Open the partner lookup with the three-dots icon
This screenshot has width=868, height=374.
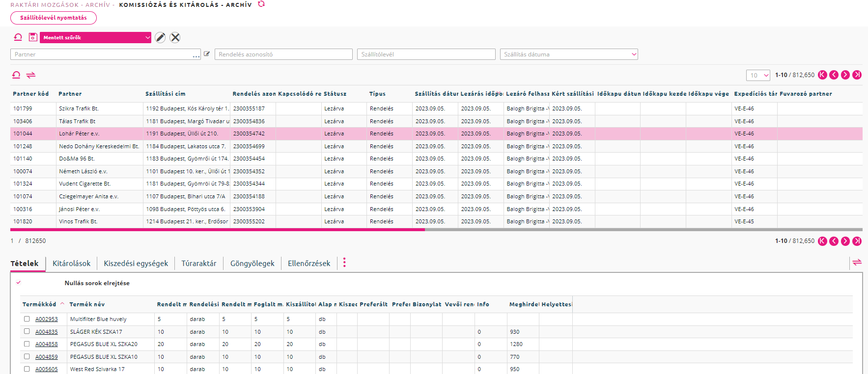(x=196, y=56)
